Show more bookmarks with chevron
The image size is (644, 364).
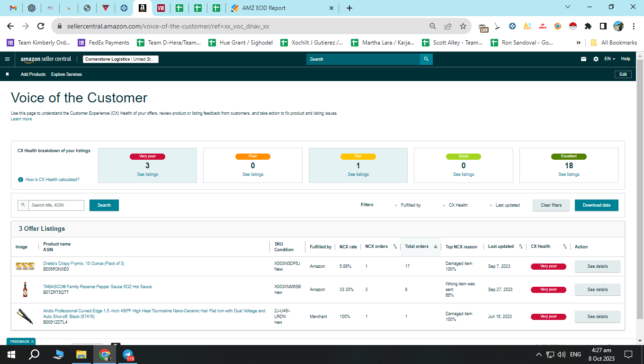pos(578,43)
